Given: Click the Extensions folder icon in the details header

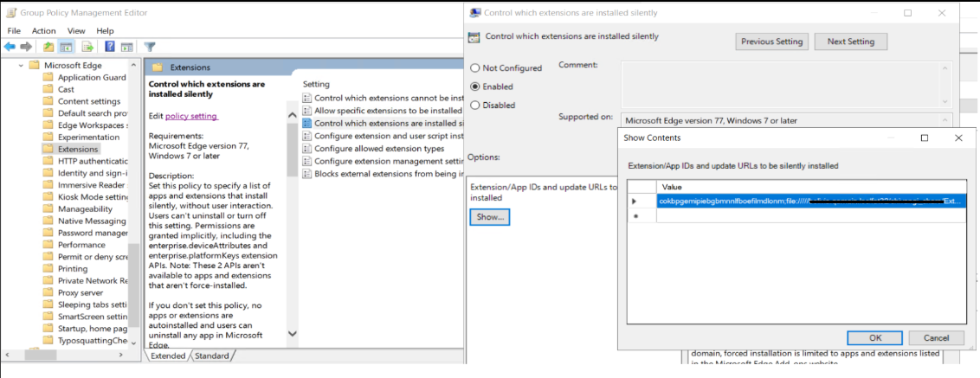Looking at the screenshot, I should (158, 67).
